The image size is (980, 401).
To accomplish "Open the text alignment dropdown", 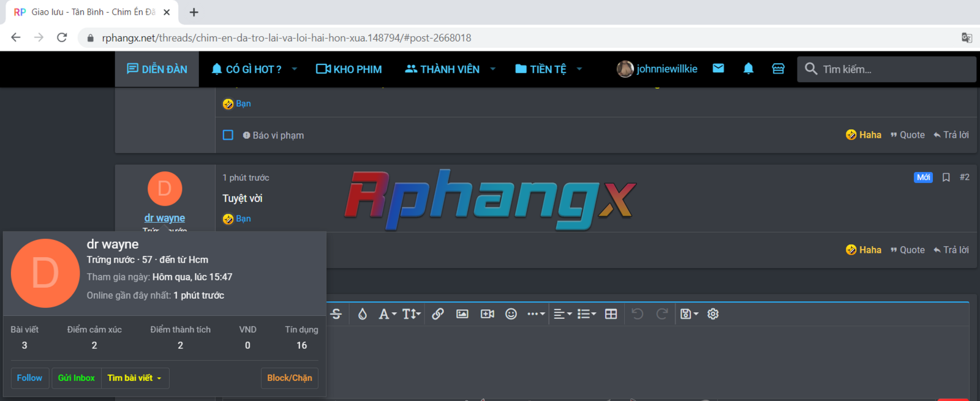I will (x=563, y=314).
